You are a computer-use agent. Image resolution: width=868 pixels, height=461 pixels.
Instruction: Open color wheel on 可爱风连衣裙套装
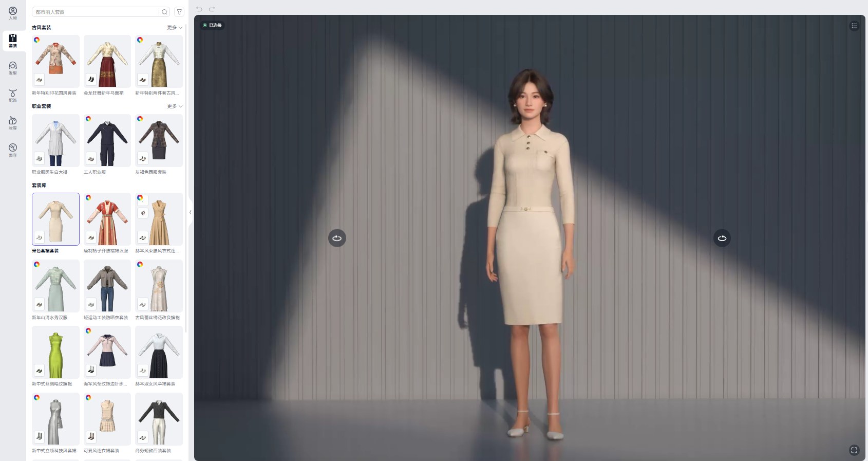tap(88, 397)
